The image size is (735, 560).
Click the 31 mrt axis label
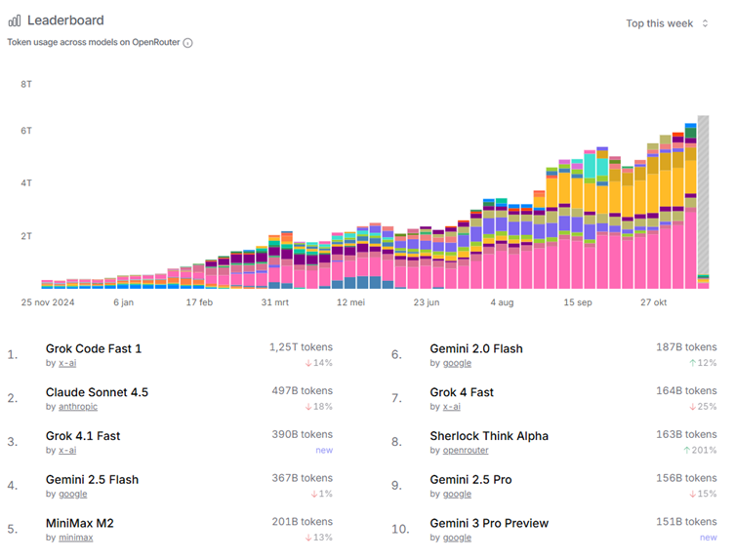tap(274, 302)
